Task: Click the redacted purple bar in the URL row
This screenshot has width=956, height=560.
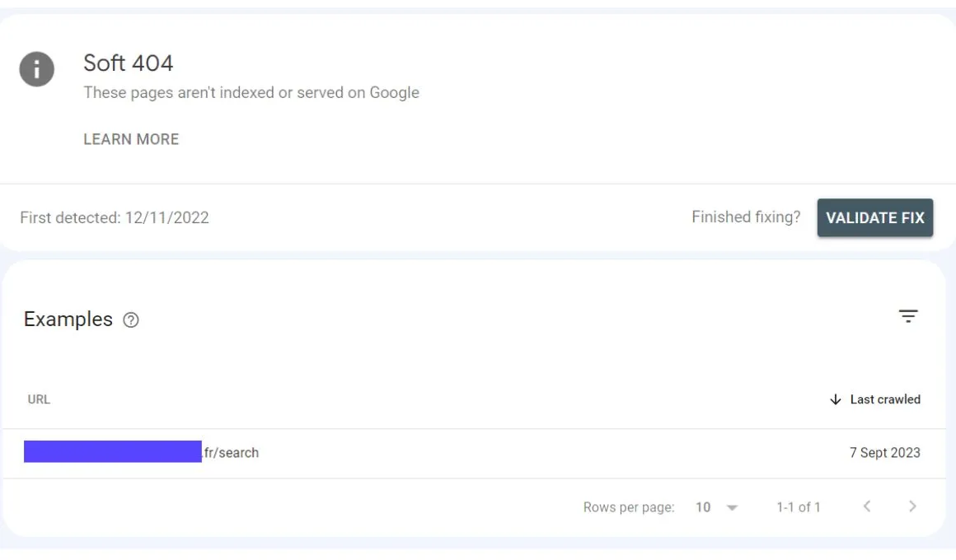Action: pyautogui.click(x=114, y=452)
